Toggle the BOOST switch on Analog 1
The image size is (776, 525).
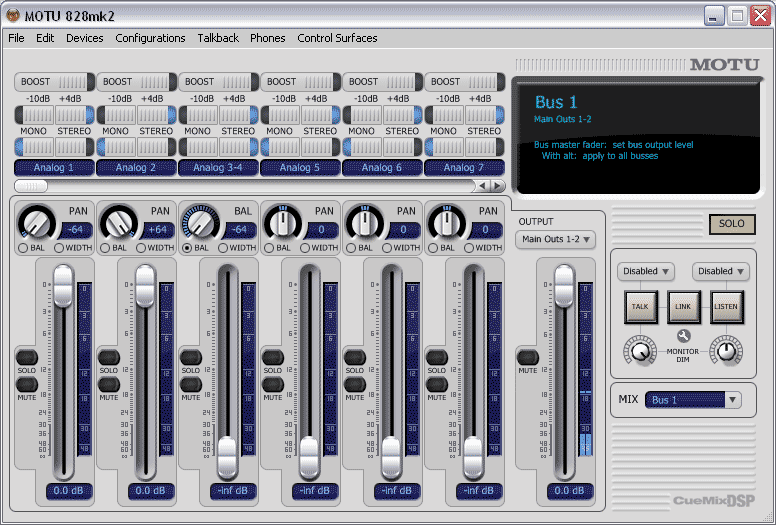tap(54, 82)
